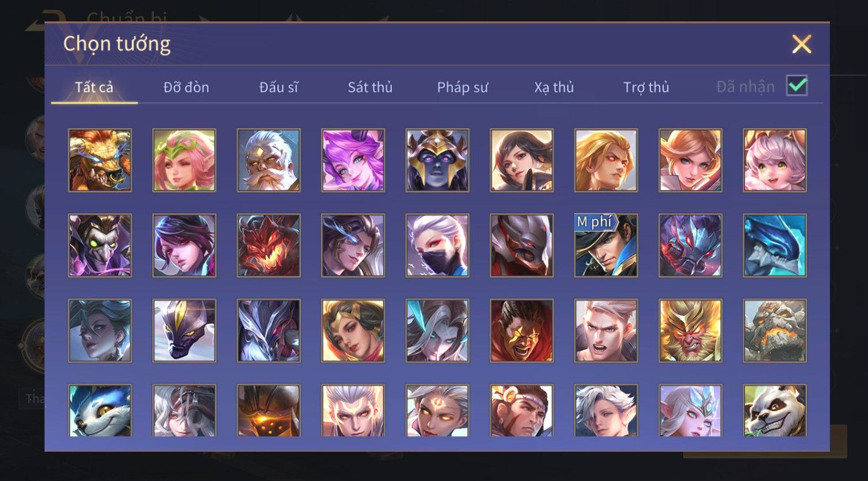
Task: Show the Pháp sư hero list
Action: click(x=462, y=88)
